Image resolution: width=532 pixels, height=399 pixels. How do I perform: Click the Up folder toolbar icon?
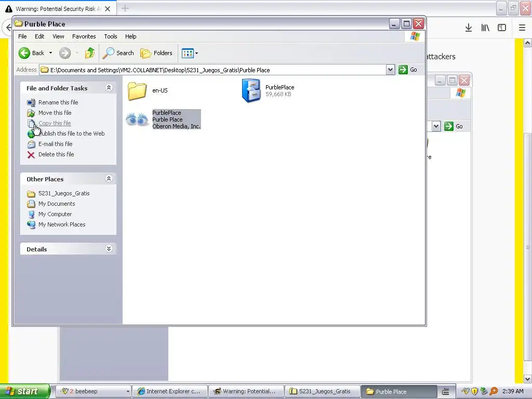[90, 53]
